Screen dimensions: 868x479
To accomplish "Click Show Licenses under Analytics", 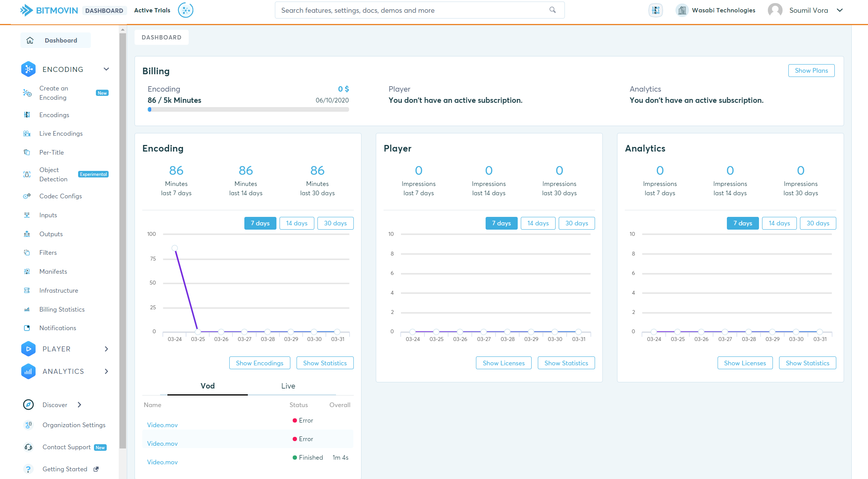I will [x=745, y=363].
